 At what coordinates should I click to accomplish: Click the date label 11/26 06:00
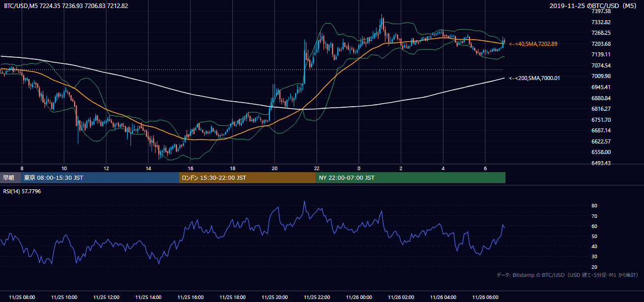pyautogui.click(x=485, y=297)
